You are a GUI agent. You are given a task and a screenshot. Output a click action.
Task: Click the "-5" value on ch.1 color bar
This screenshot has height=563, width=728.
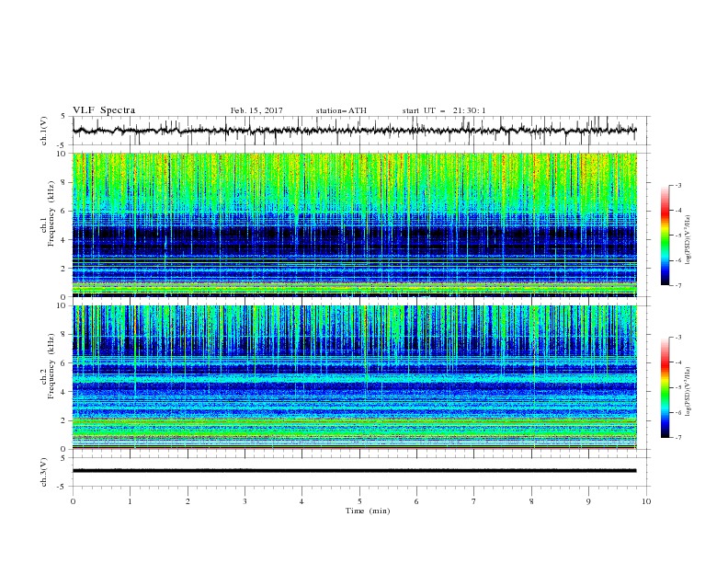677,236
